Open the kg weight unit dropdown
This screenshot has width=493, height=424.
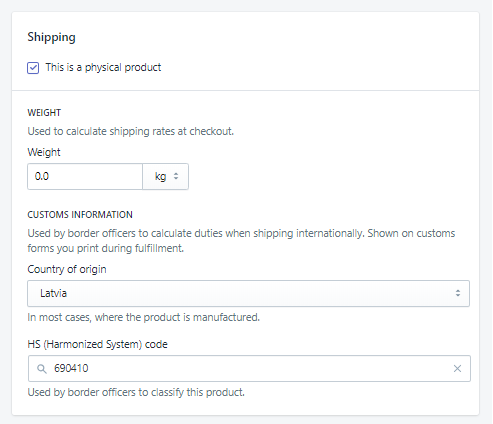click(165, 176)
